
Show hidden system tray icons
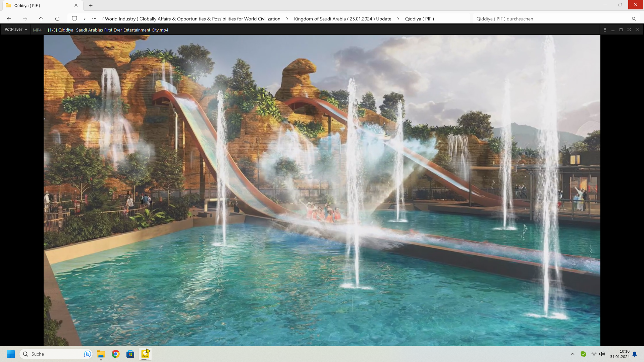pyautogui.click(x=573, y=354)
